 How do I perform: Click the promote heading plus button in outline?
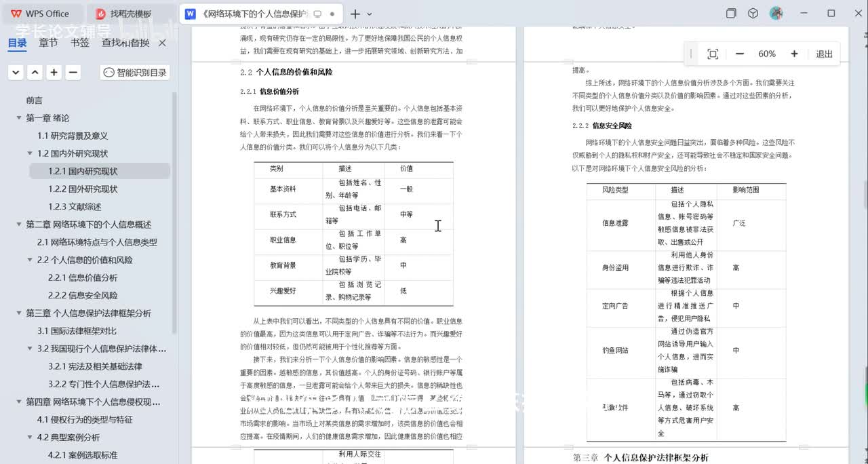[54, 73]
